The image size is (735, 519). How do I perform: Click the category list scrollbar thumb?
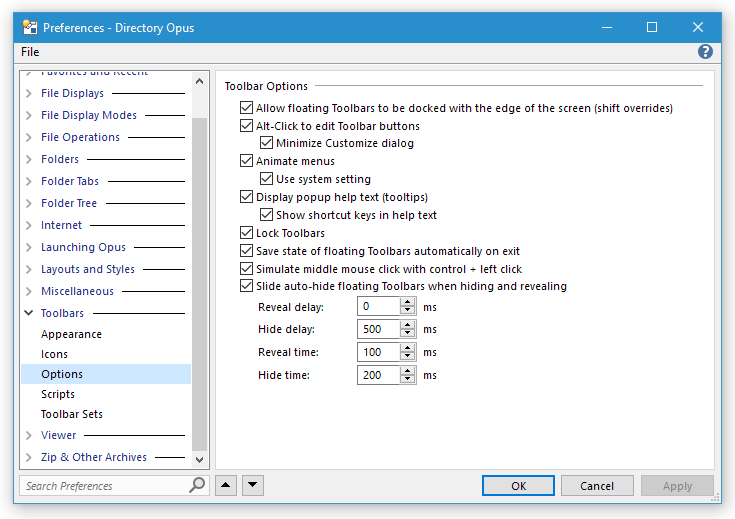click(x=199, y=284)
